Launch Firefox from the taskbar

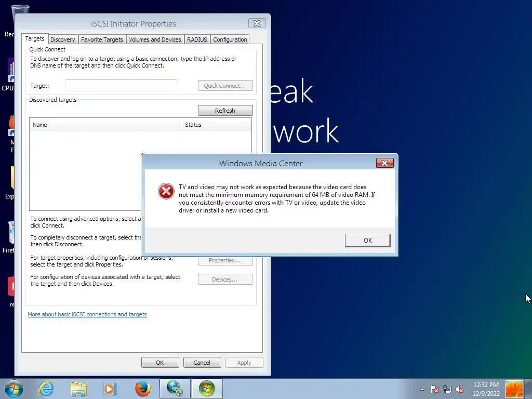click(143, 389)
